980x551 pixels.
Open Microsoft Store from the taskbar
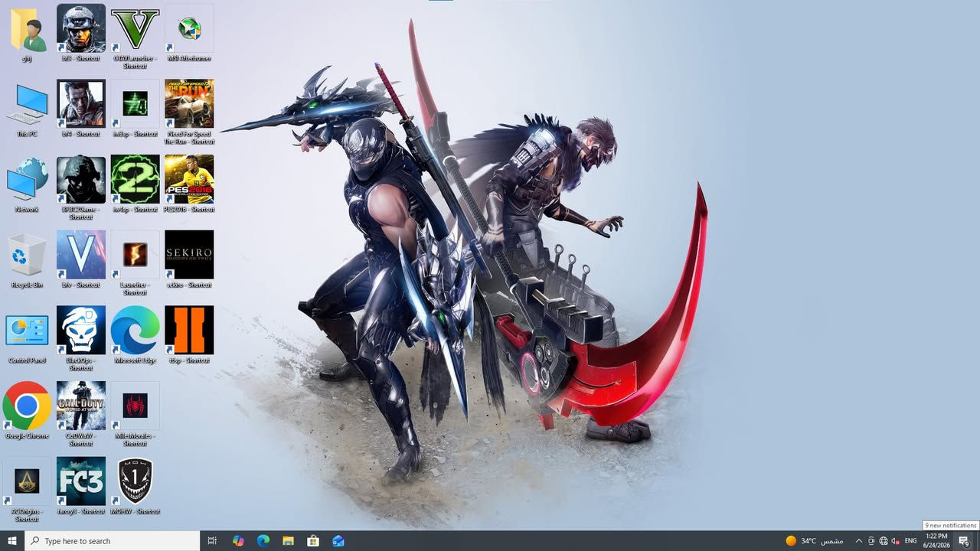(x=313, y=541)
